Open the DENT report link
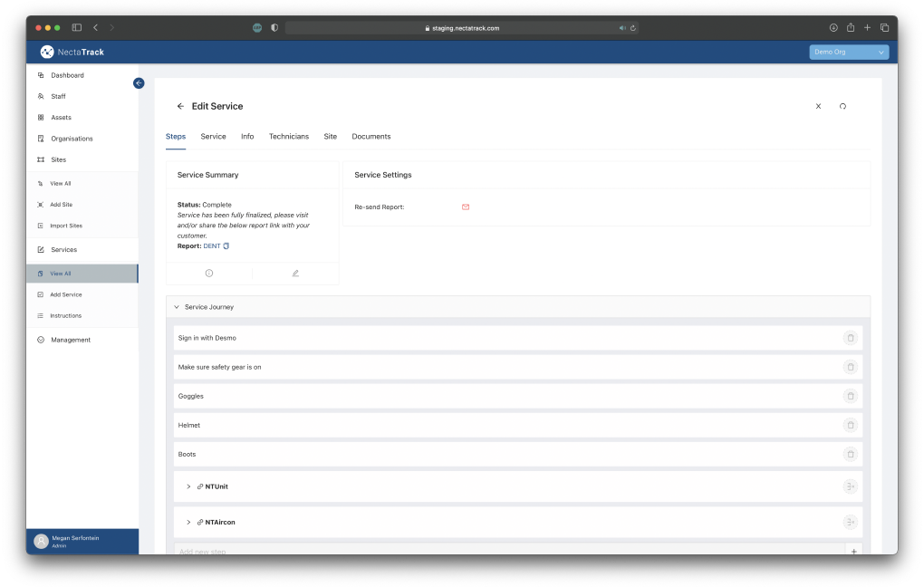The width and height of the screenshot is (924, 587). click(x=211, y=245)
